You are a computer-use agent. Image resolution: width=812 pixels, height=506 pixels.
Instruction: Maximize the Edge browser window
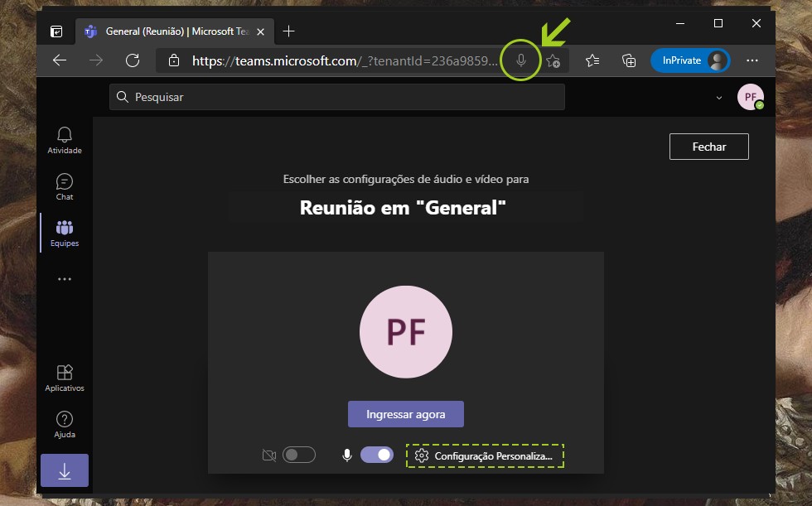718,23
